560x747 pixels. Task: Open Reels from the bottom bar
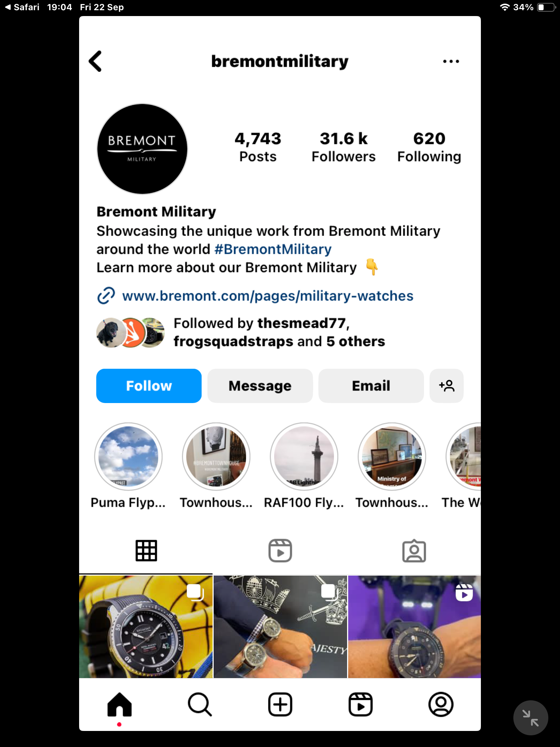[x=361, y=704]
